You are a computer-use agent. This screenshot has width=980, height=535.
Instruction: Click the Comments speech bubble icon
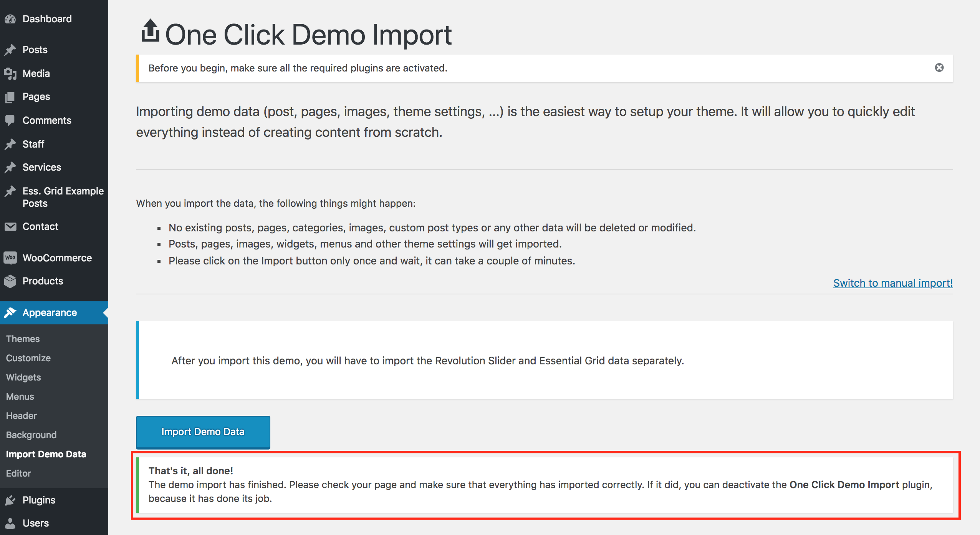(x=10, y=120)
